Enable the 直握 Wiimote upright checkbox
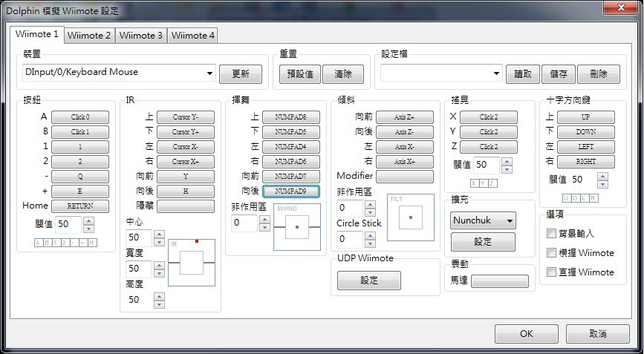The width and height of the screenshot is (644, 354). pos(551,272)
